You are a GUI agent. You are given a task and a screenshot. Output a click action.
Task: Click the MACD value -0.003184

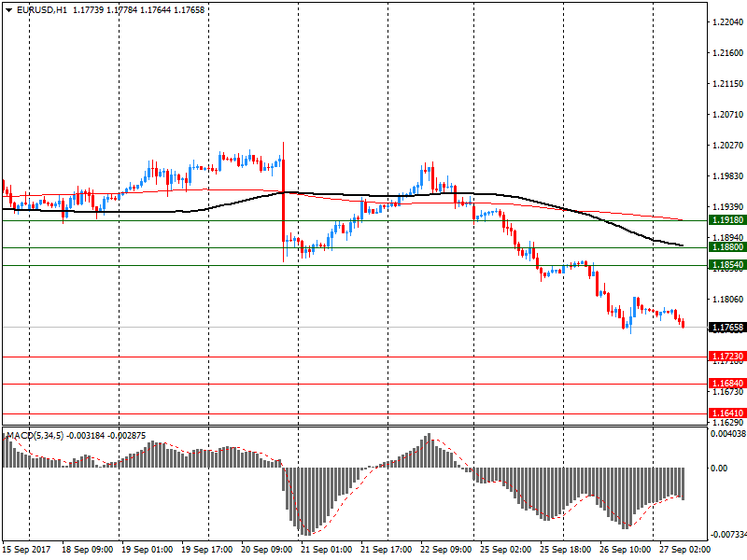point(85,436)
